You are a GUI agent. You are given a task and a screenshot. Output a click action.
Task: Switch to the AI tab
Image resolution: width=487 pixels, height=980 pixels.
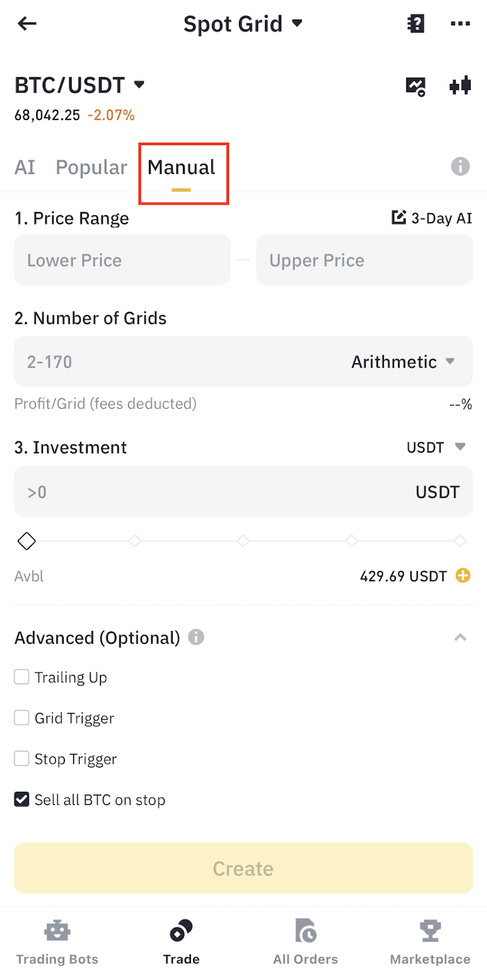(25, 167)
